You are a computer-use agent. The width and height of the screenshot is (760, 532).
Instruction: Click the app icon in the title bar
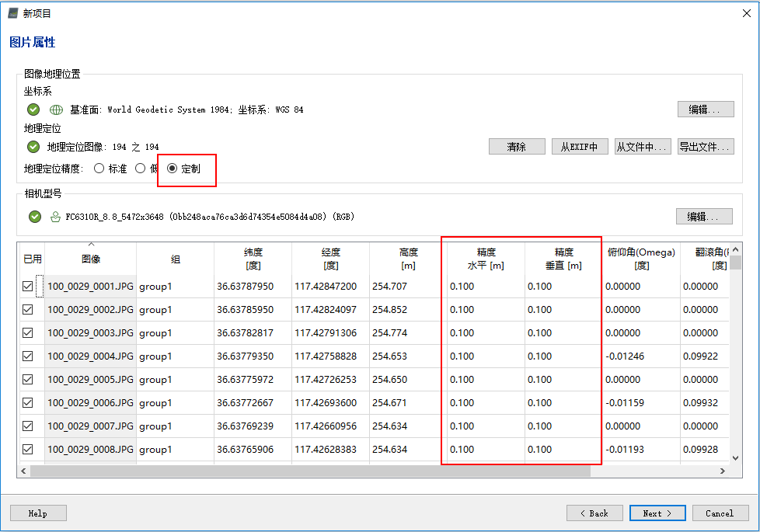(12, 13)
